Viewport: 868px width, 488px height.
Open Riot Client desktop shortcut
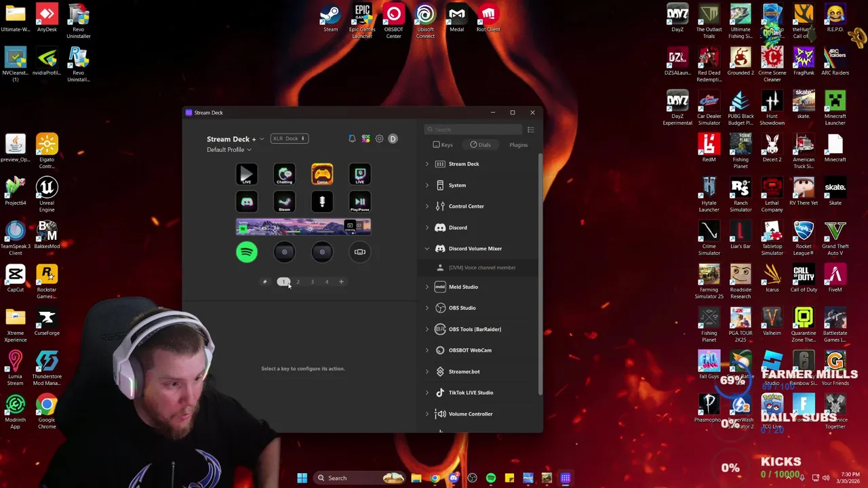pyautogui.click(x=488, y=18)
